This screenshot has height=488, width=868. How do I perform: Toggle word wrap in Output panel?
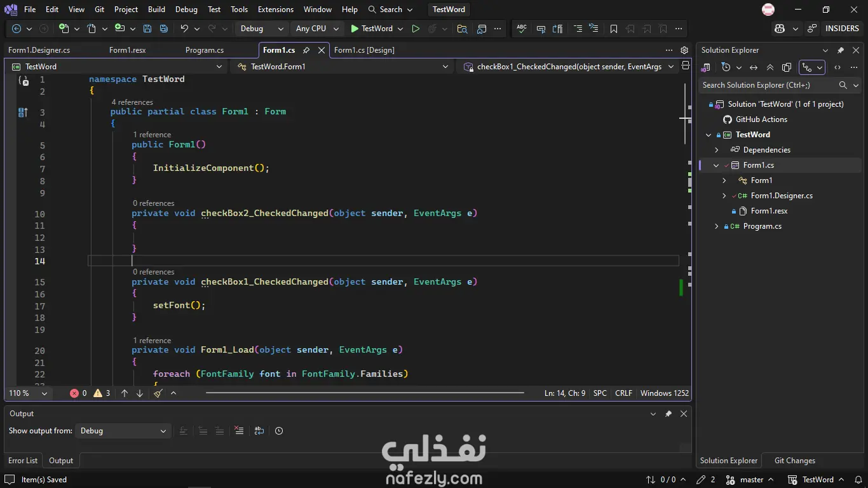coord(259,431)
